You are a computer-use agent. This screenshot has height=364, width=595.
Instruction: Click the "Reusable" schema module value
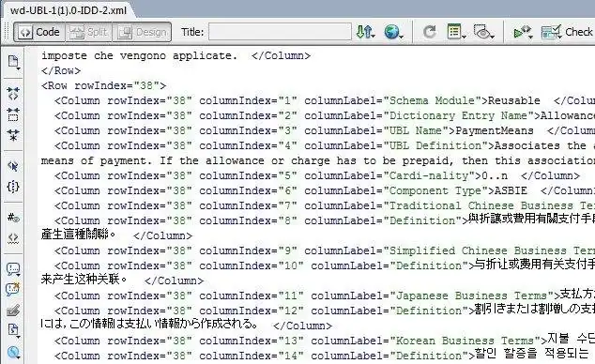point(513,100)
